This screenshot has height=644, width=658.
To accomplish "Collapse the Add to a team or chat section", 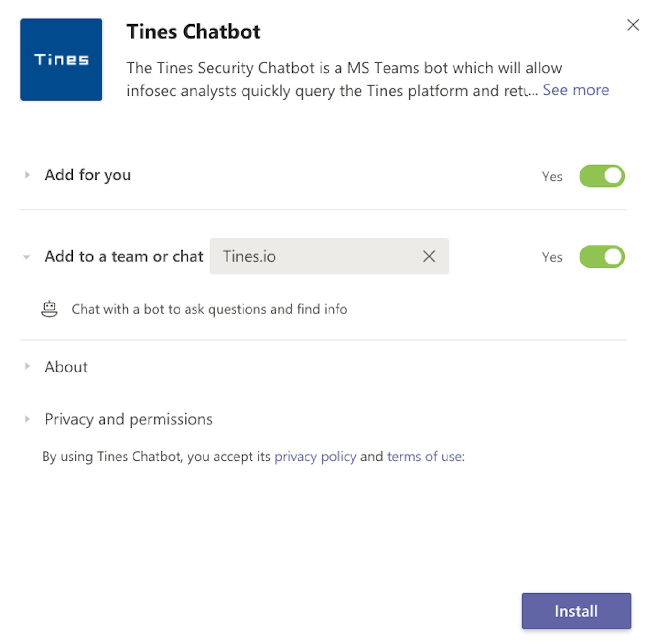I will tap(27, 257).
